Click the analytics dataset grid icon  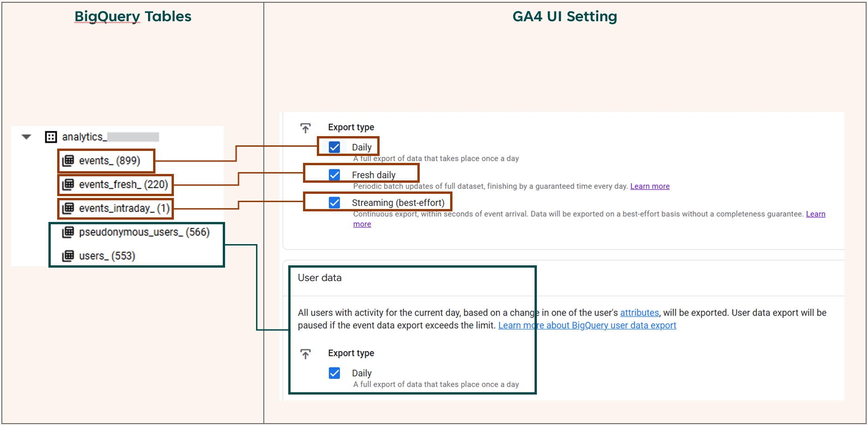51,137
